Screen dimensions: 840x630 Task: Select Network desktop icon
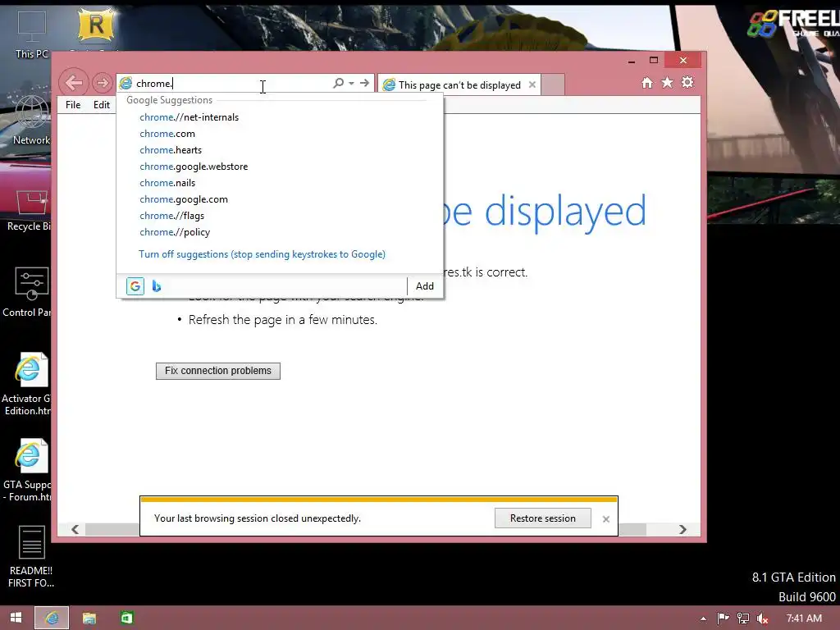[32, 121]
